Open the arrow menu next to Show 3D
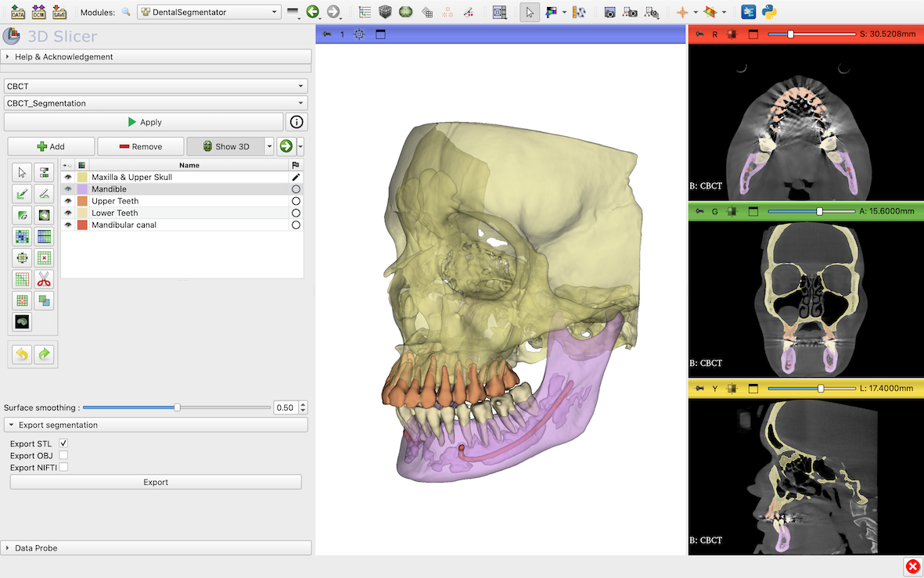Image resolution: width=924 pixels, height=578 pixels. tap(270, 146)
